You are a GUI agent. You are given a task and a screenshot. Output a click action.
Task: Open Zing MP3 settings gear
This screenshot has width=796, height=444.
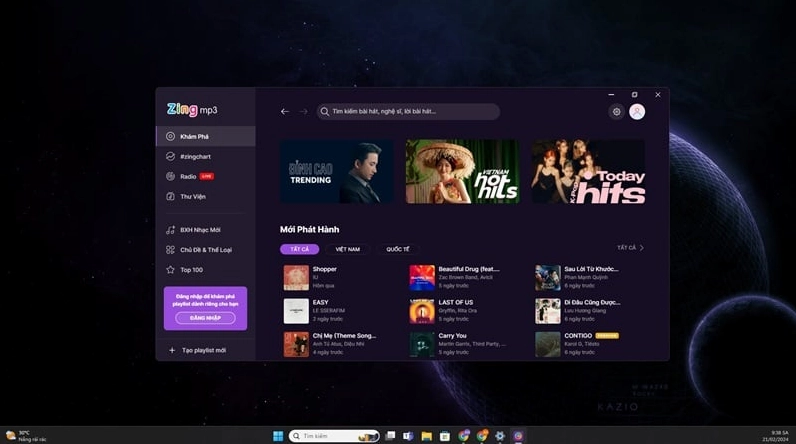pos(616,112)
